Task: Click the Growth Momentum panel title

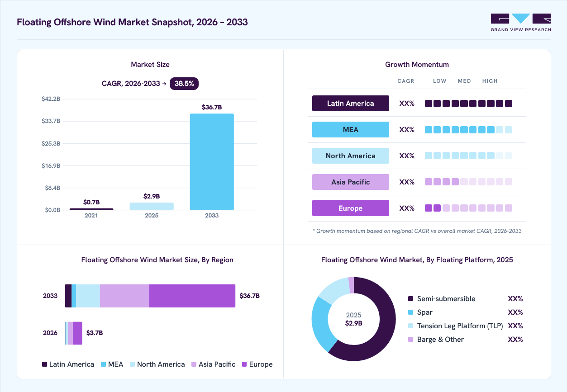Action: click(417, 65)
